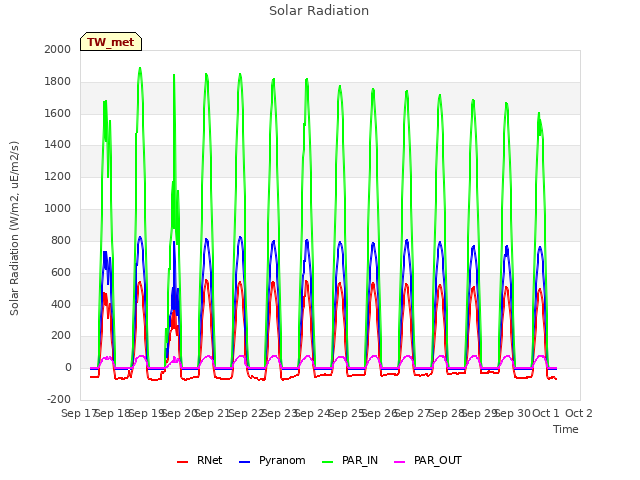
Task: Click the 1000 y-axis tick label
Action: tap(58, 209)
